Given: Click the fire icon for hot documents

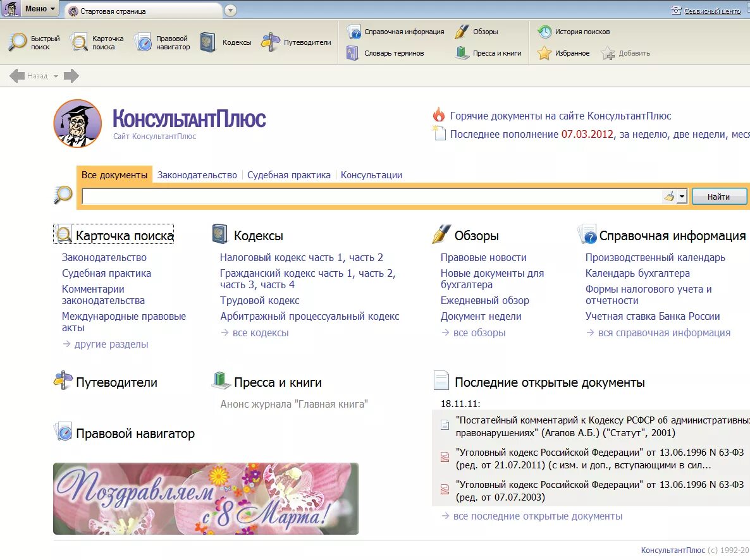Looking at the screenshot, I should (x=439, y=115).
